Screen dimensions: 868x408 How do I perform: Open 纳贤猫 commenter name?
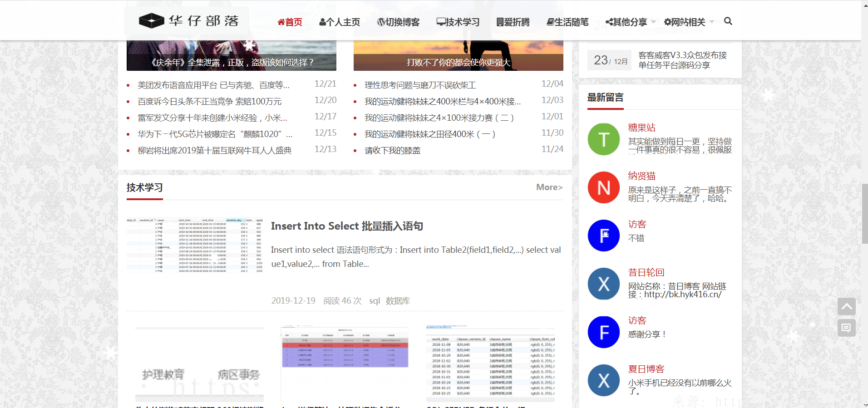(641, 176)
